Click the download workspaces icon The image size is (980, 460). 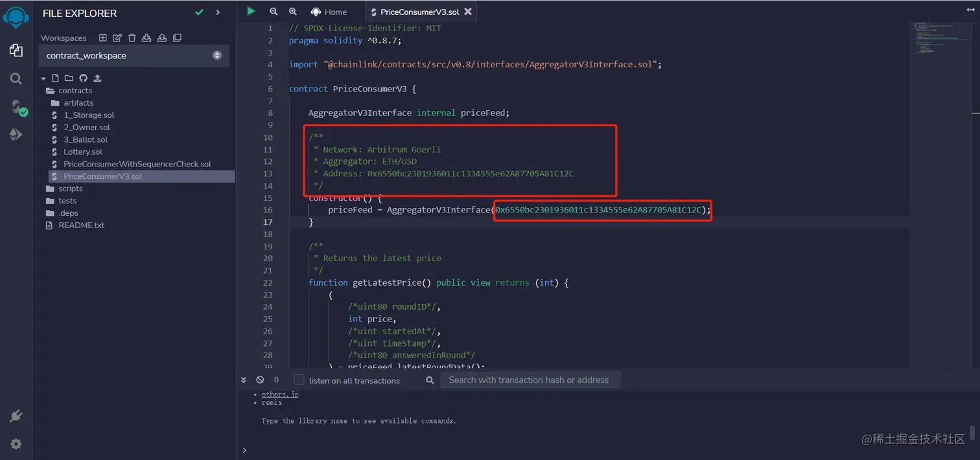tap(146, 38)
